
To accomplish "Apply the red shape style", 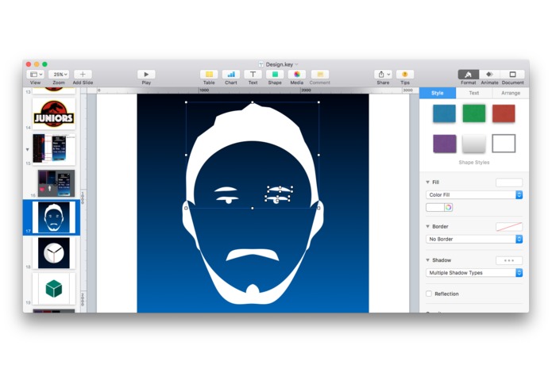I will [x=504, y=113].
